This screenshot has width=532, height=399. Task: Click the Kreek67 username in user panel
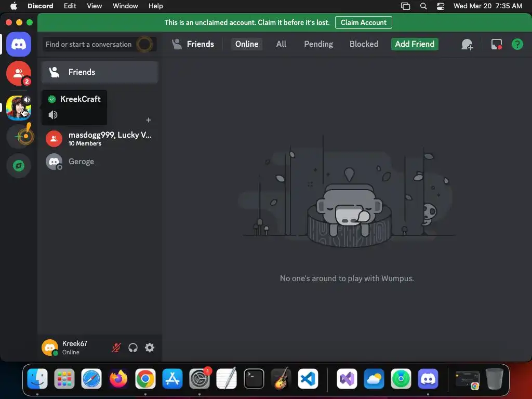pos(75,343)
